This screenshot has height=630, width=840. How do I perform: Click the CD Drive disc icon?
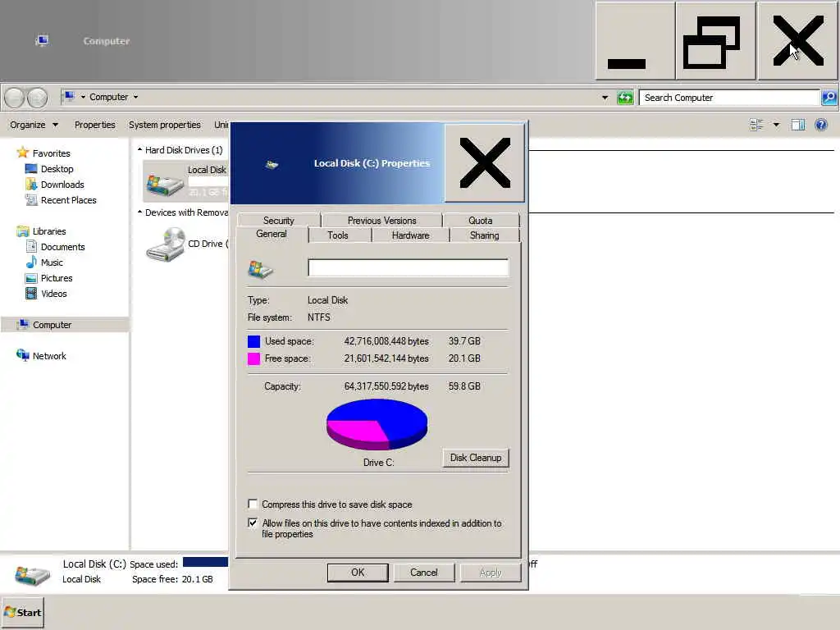(x=166, y=244)
